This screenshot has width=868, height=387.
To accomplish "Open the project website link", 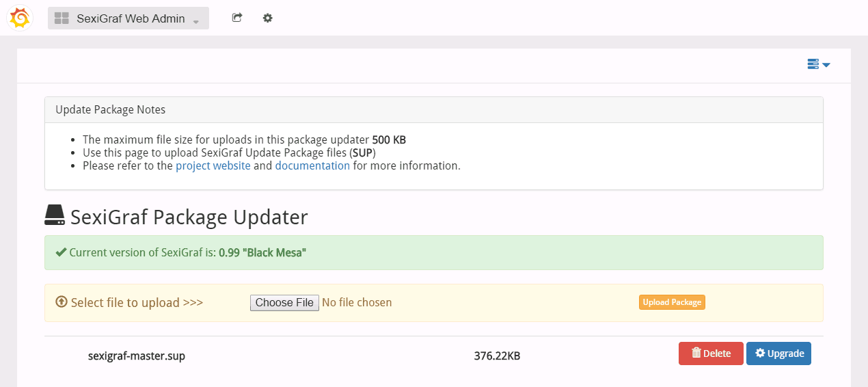I will [213, 165].
